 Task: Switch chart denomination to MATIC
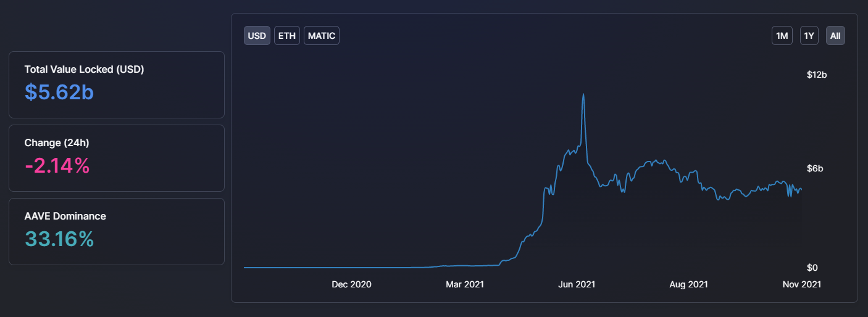click(322, 36)
